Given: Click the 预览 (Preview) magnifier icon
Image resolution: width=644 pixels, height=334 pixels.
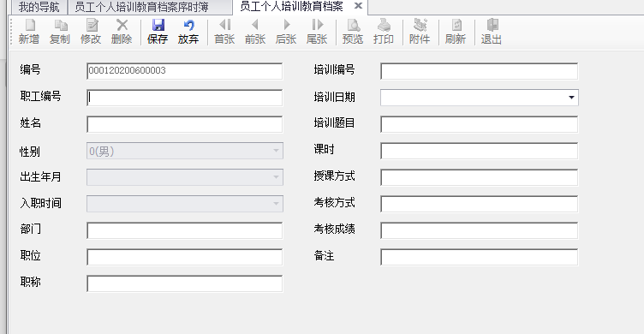Looking at the screenshot, I should pyautogui.click(x=353, y=25).
